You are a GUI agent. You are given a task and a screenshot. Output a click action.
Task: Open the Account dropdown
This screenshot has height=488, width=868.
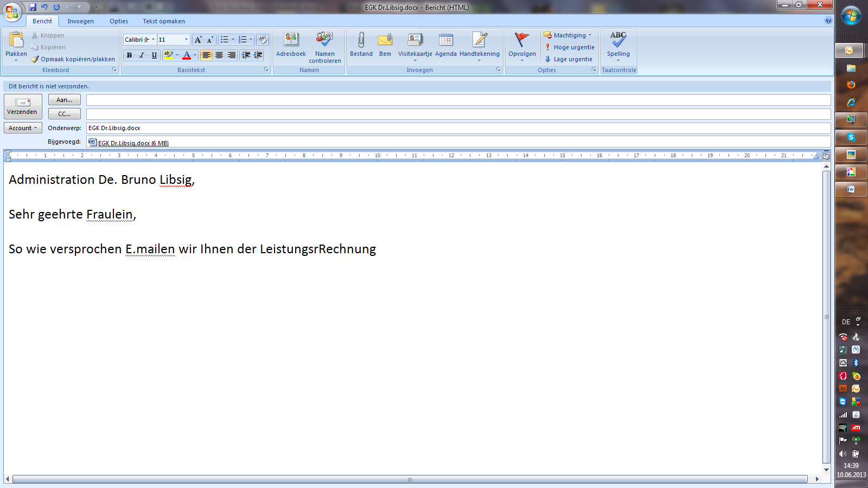(x=22, y=128)
